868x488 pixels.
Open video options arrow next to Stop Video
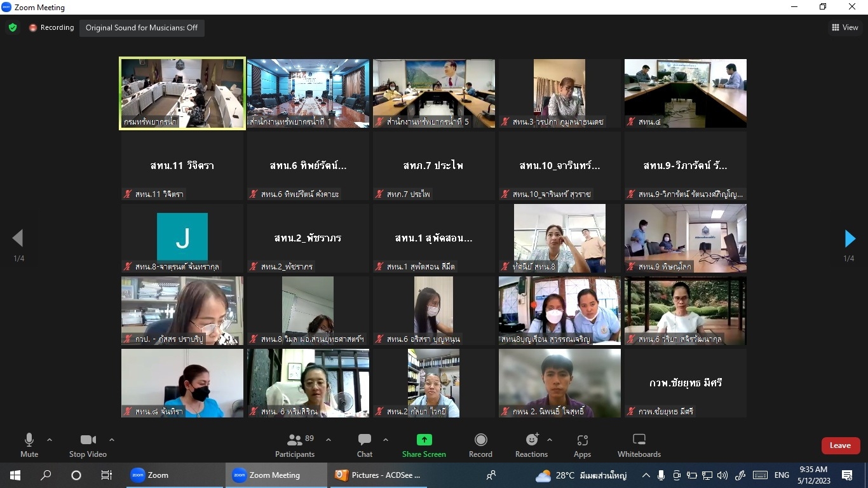[x=112, y=440]
